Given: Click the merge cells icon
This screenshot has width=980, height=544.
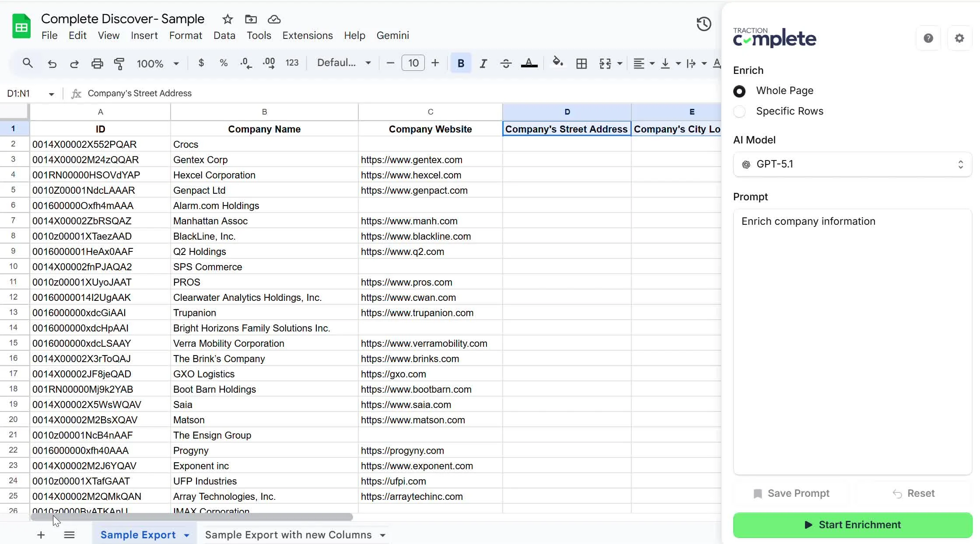Looking at the screenshot, I should (605, 63).
